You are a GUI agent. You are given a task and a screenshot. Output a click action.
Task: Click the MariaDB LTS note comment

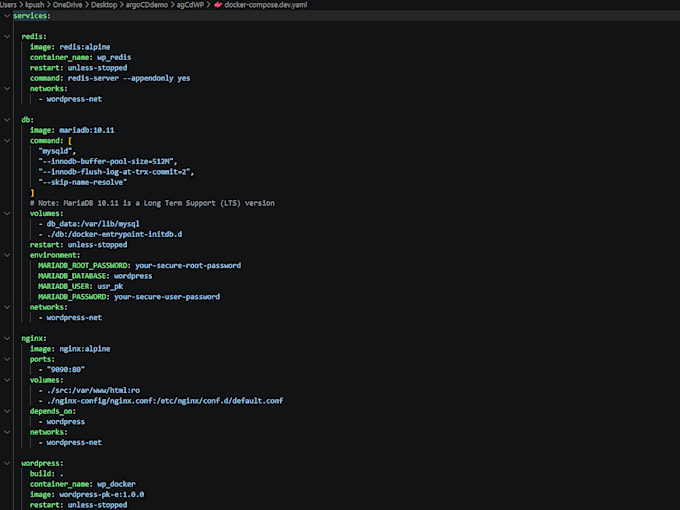point(152,203)
